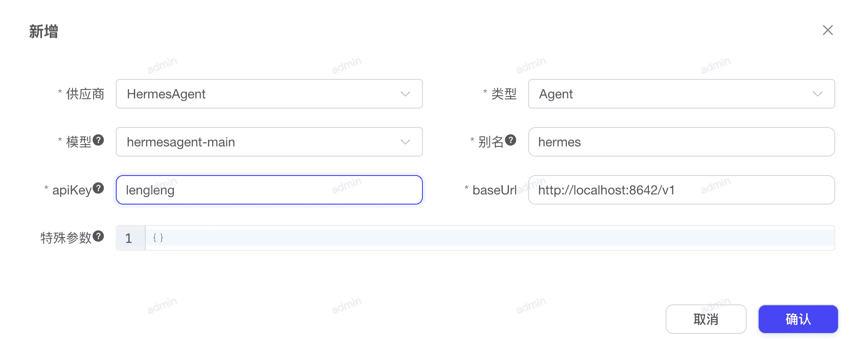Click the apiKey help icon
The width and height of the screenshot is (868, 339).
coord(98,188)
